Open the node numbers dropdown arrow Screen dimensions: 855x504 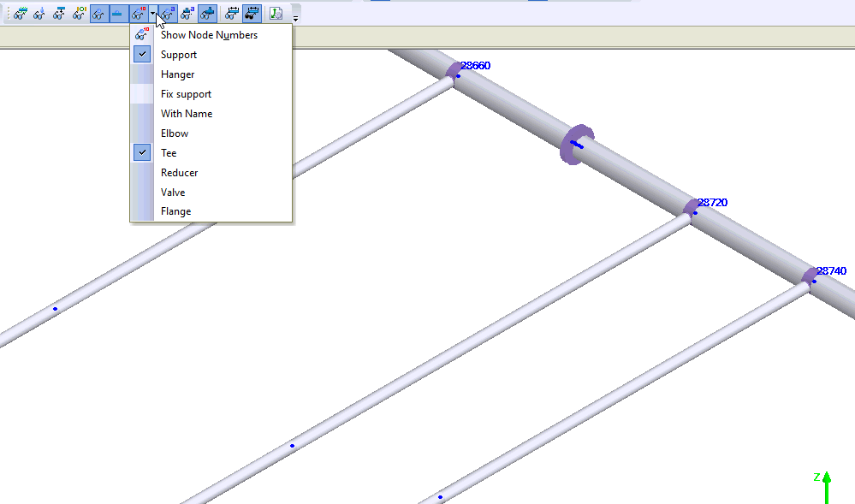click(152, 14)
